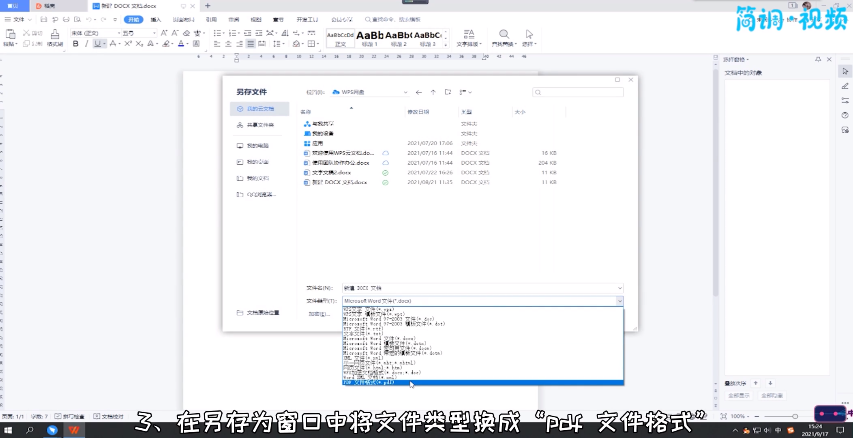Sort files by the modified date column
The width and height of the screenshot is (853, 438).
(418, 112)
